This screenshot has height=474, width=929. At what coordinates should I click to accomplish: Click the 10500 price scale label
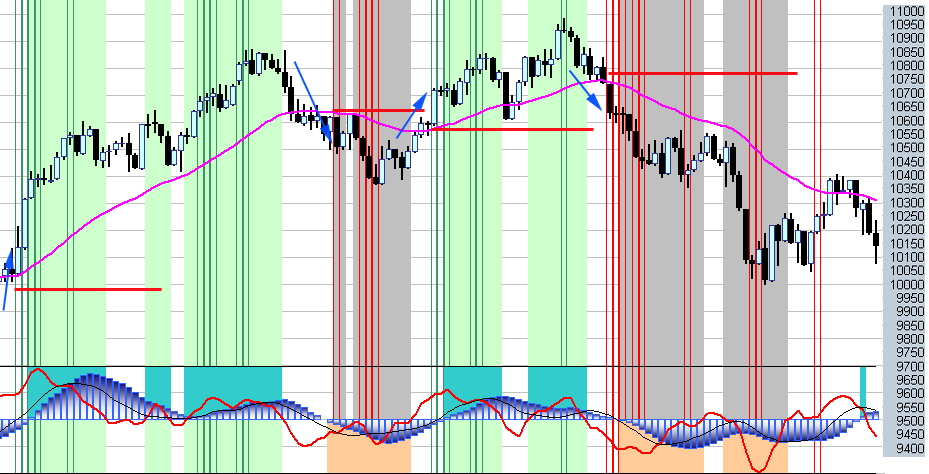903,147
